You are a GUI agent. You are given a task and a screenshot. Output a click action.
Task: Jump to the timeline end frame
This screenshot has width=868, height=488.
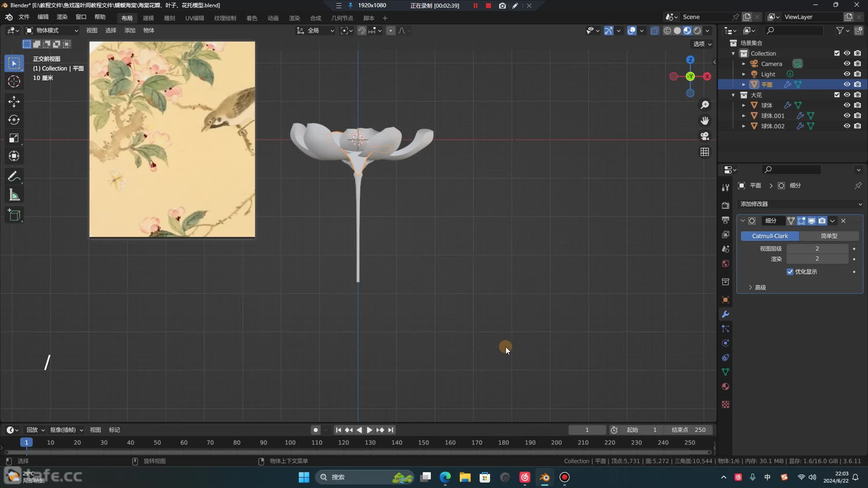391,430
